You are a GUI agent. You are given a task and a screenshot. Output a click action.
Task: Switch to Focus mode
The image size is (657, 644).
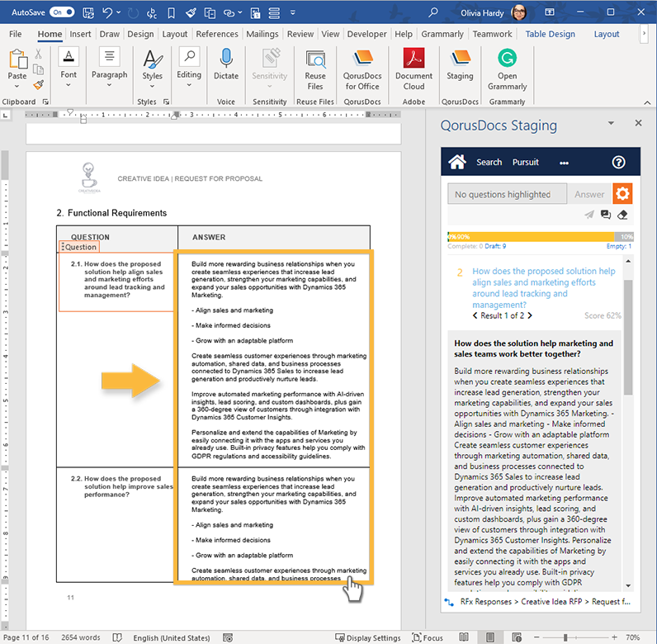pyautogui.click(x=427, y=637)
